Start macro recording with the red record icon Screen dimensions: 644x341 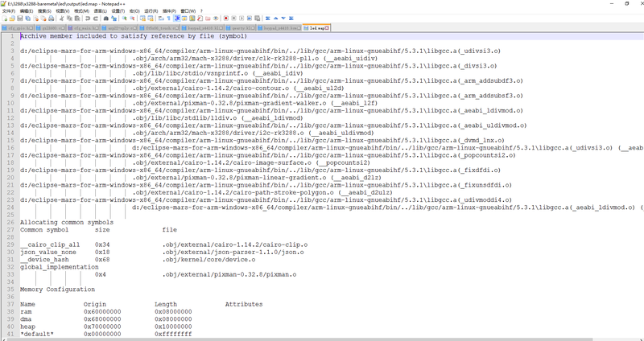pos(225,18)
